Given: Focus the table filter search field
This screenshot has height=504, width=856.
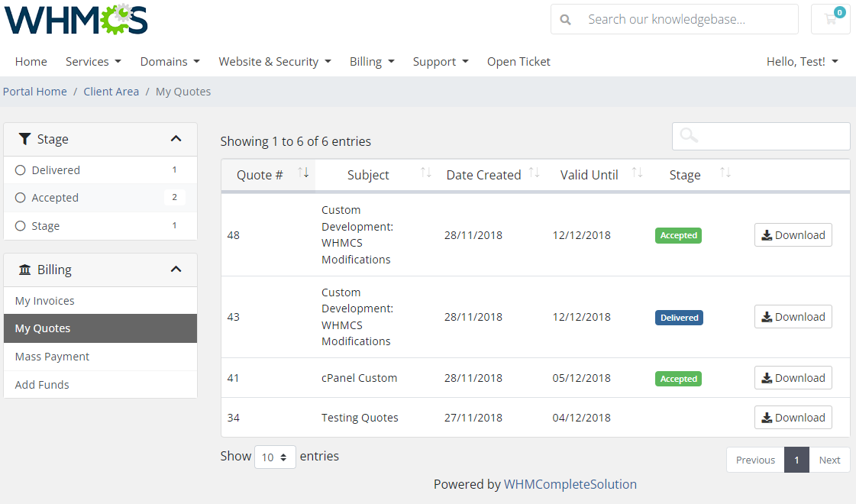Looking at the screenshot, I should pos(761,136).
